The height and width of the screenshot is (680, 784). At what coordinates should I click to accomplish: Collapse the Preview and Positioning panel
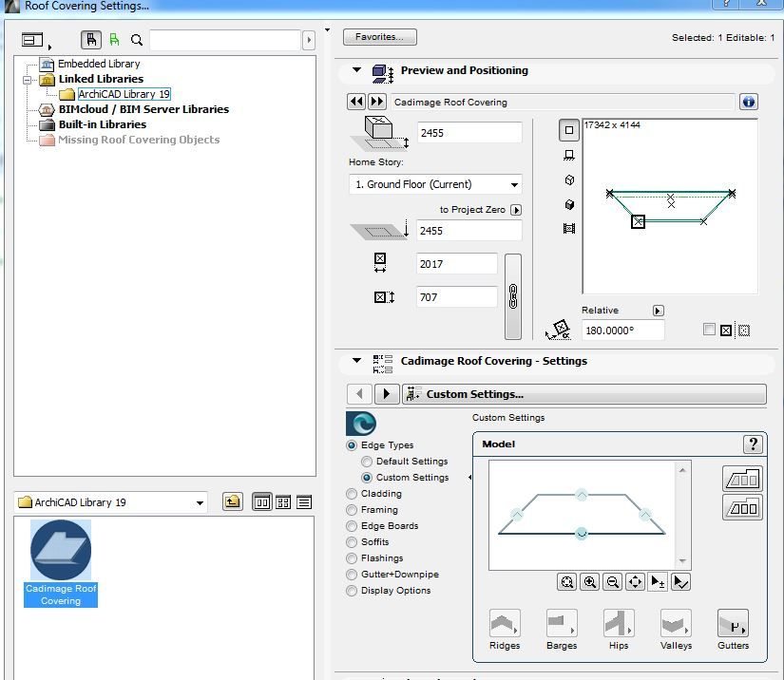(x=357, y=70)
